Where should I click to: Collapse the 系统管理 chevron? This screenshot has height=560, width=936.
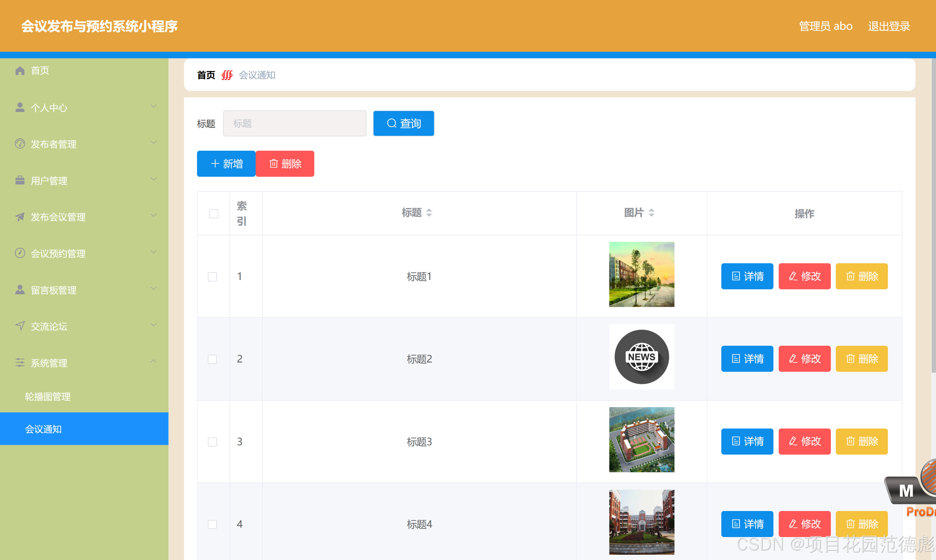coord(153,362)
